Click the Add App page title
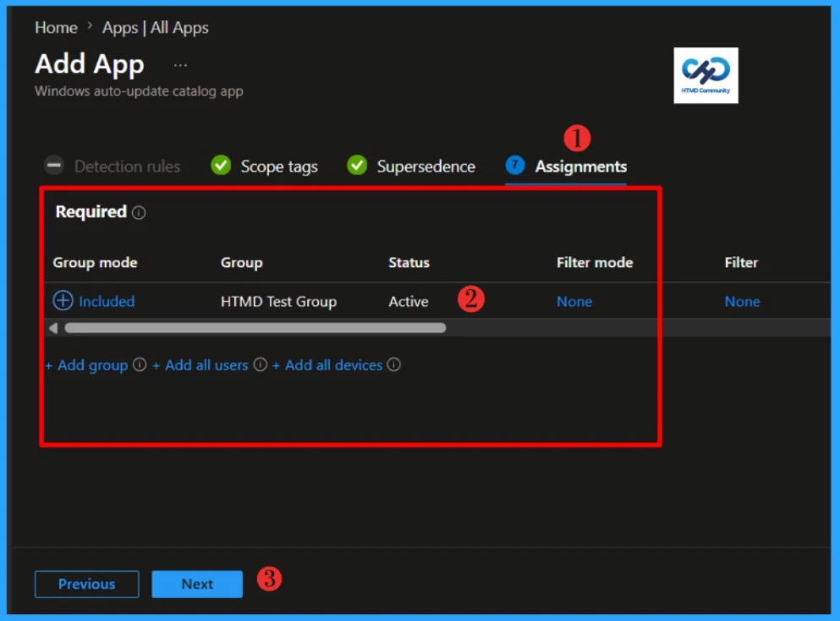Screen dimensions: 840x621 coord(90,65)
